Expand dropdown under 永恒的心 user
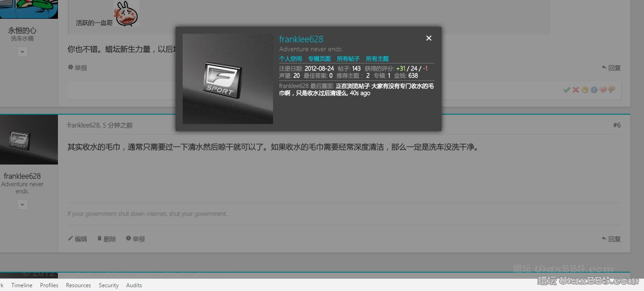Viewport: 644px width, 291px height. coord(22,52)
